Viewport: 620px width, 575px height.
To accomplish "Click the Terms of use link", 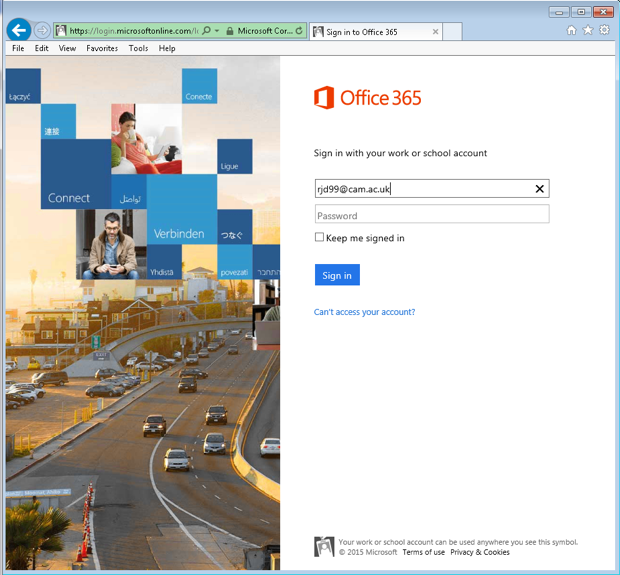I will [x=423, y=552].
